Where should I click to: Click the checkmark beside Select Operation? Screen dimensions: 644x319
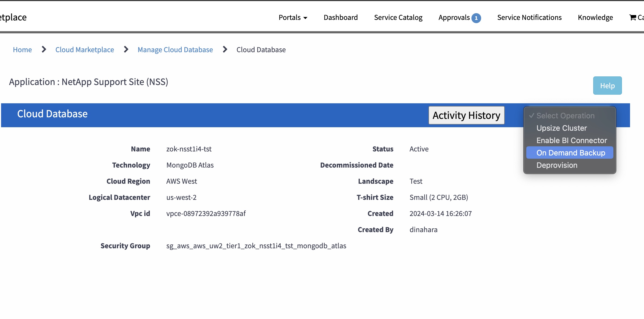coord(532,116)
